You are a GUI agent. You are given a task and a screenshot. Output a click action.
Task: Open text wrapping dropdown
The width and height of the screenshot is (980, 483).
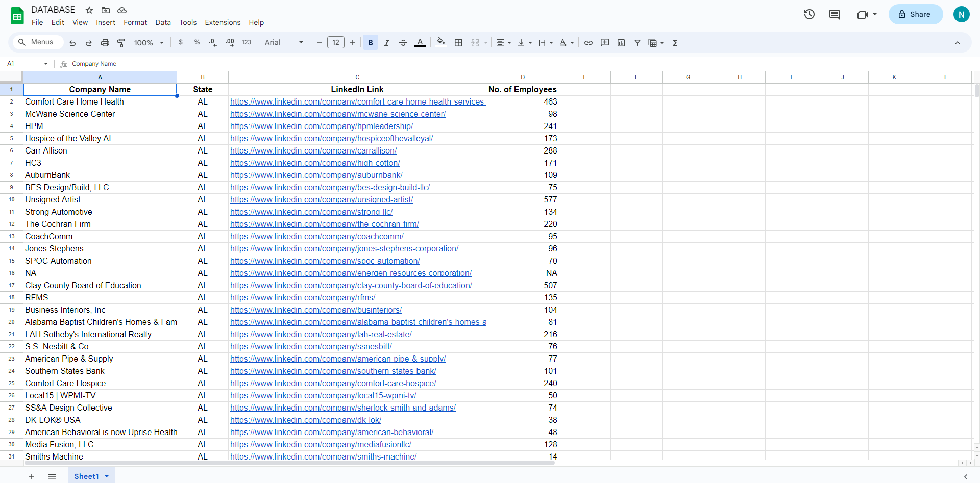(546, 43)
